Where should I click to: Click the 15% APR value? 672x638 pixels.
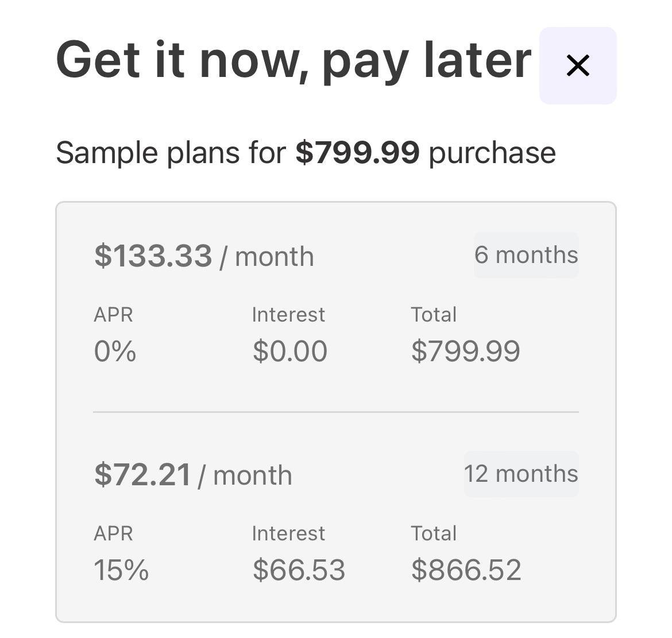(121, 570)
